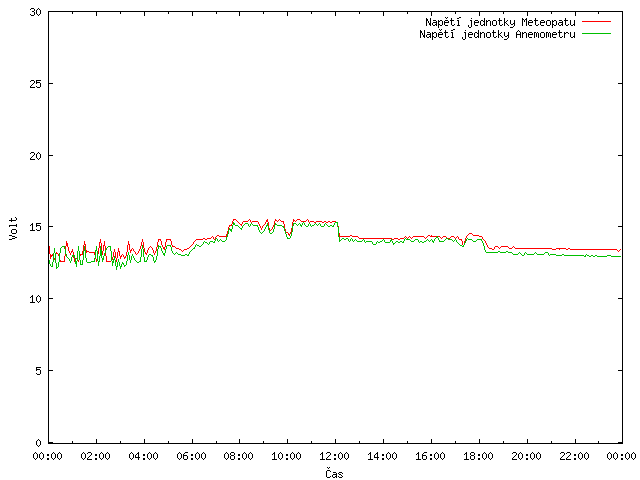The width and height of the screenshot is (640, 480).
Task: Click the 'Čas' x-axis title
Action: [334, 473]
